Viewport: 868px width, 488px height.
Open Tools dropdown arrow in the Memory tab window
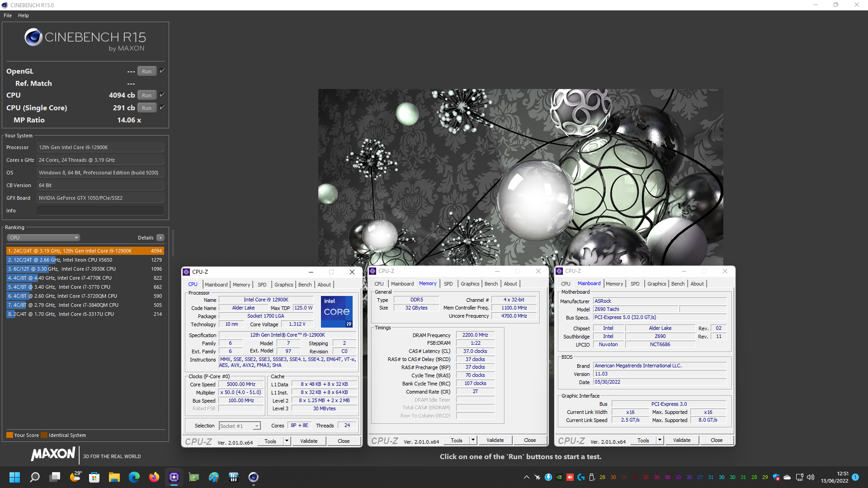click(473, 440)
